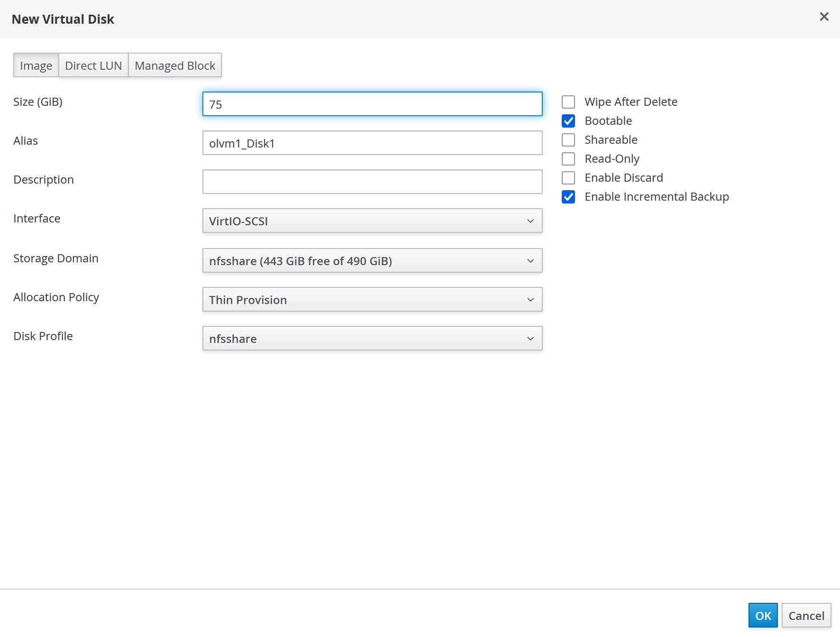Uncheck the Bootable option
The width and height of the screenshot is (840, 637).
click(x=568, y=121)
